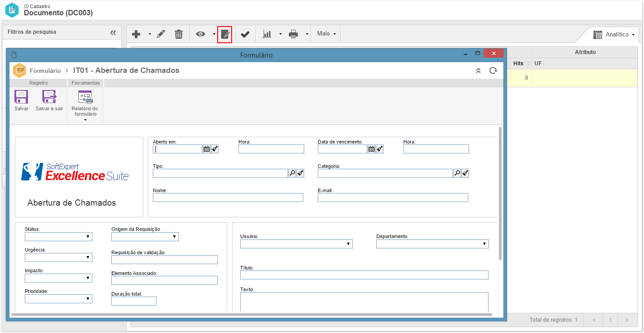The image size is (644, 333).
Task: Click the Add (plus) toolbar icon
Action: point(136,34)
